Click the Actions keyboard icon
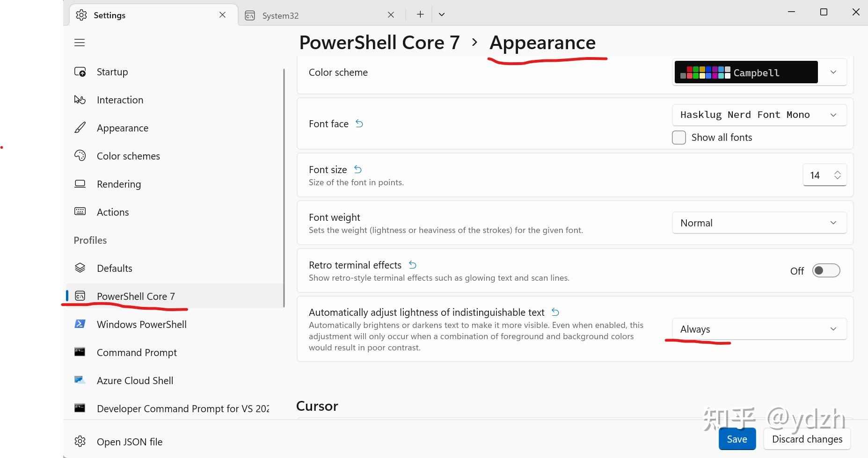Screen dimensions: 868x458 (80, 211)
